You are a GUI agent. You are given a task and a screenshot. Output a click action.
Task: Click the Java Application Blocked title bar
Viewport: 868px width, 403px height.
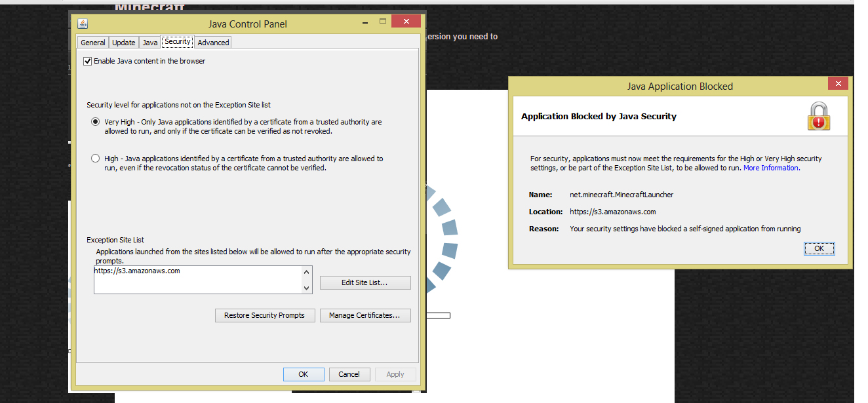(x=680, y=86)
